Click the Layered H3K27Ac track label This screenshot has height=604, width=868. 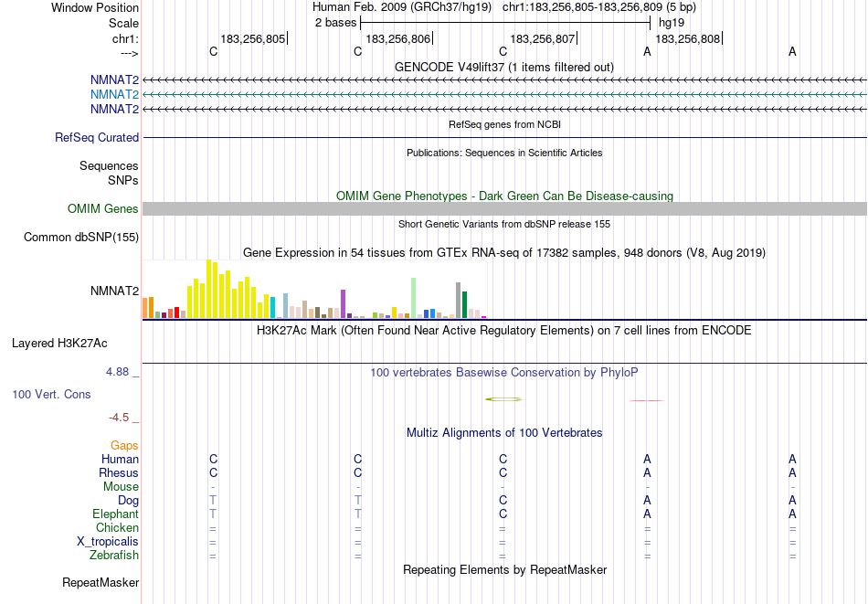tap(59, 344)
